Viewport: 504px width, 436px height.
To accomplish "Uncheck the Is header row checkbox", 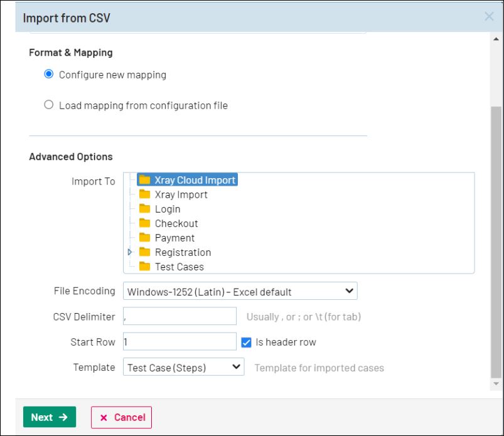I will tap(247, 342).
